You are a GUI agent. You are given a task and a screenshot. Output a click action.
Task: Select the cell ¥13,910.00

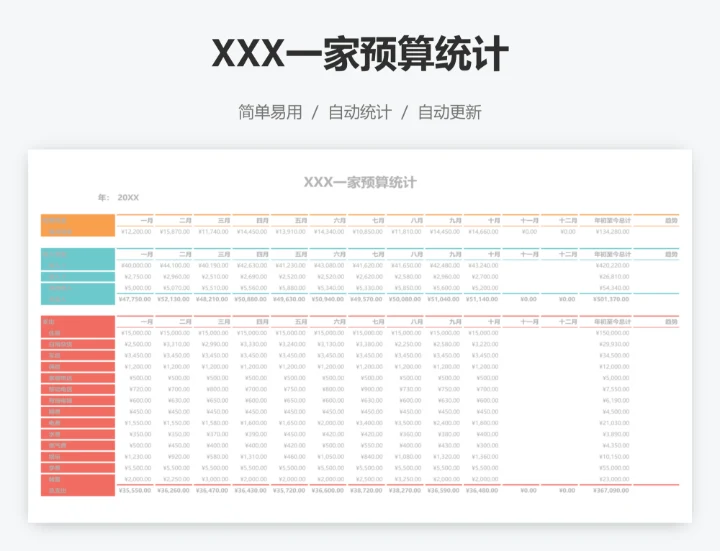click(290, 231)
